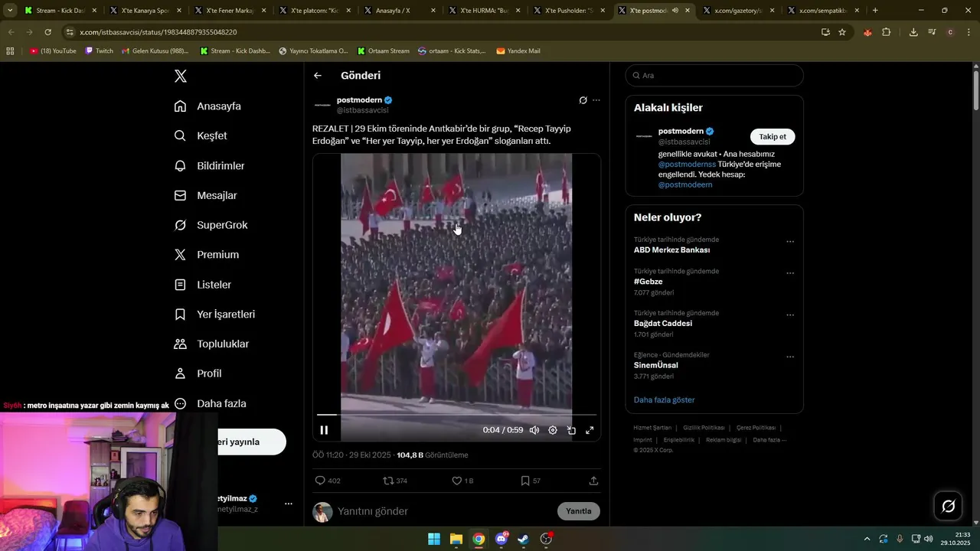The image size is (980, 551).
Task: Open Mesajlar messages
Action: [x=205, y=195]
